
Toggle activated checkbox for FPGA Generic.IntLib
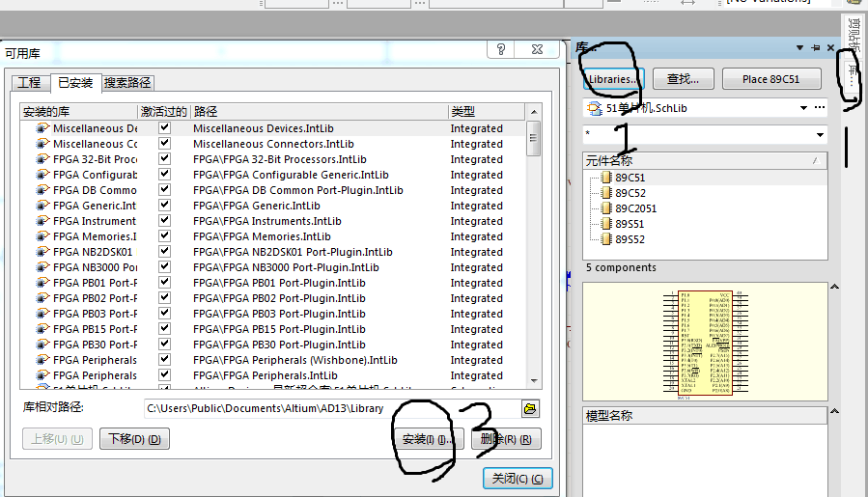(164, 206)
